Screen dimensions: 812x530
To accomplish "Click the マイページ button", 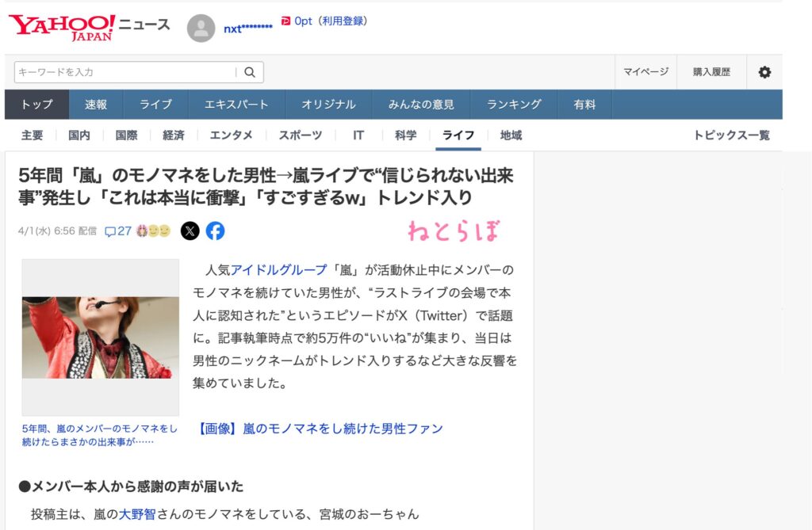I will click(645, 72).
